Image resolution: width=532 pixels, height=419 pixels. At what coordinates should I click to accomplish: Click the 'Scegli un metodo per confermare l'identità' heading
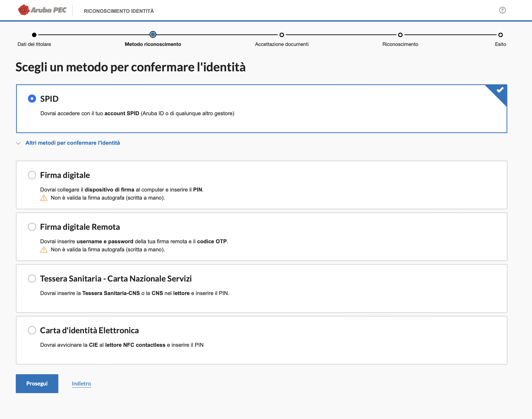pos(131,67)
